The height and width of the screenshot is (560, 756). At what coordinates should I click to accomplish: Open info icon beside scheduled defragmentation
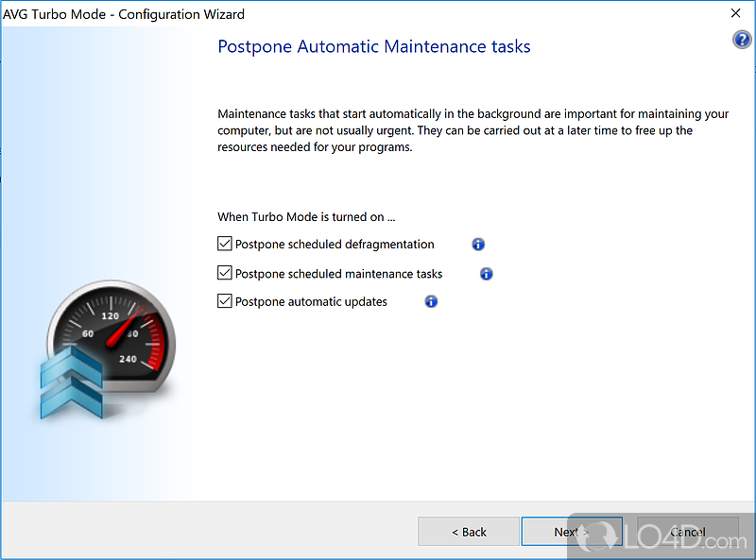pyautogui.click(x=478, y=245)
